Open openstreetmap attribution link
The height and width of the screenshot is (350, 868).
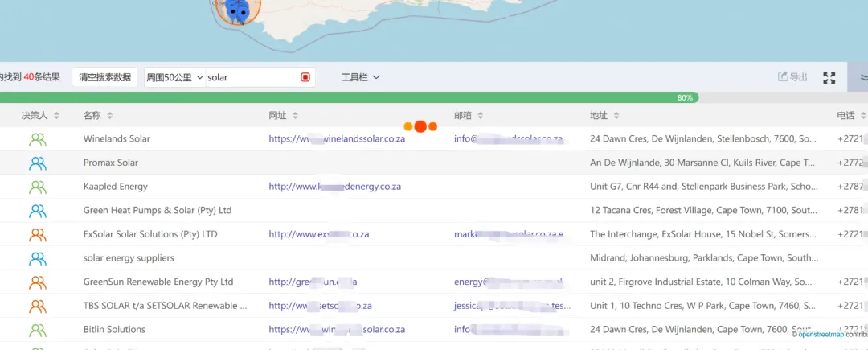(821, 335)
